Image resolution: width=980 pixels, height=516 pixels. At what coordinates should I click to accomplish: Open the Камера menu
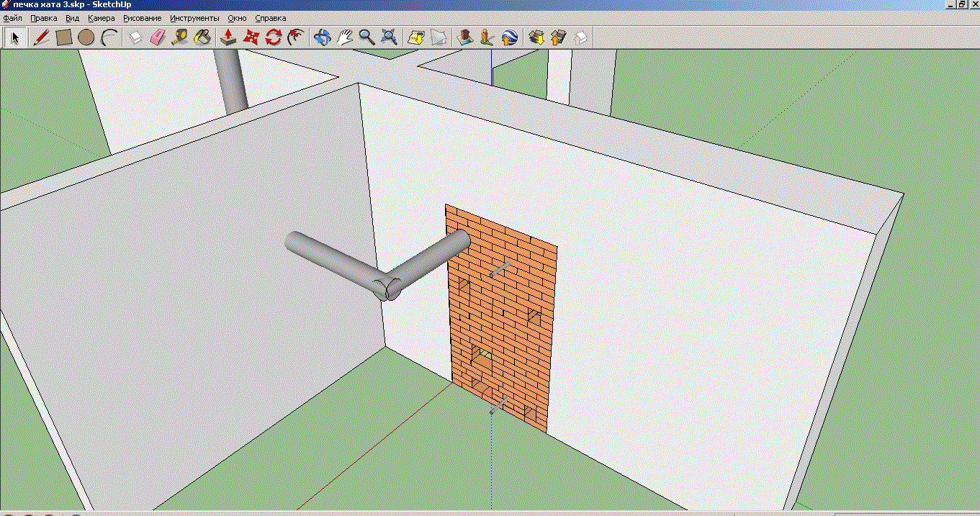tap(101, 18)
